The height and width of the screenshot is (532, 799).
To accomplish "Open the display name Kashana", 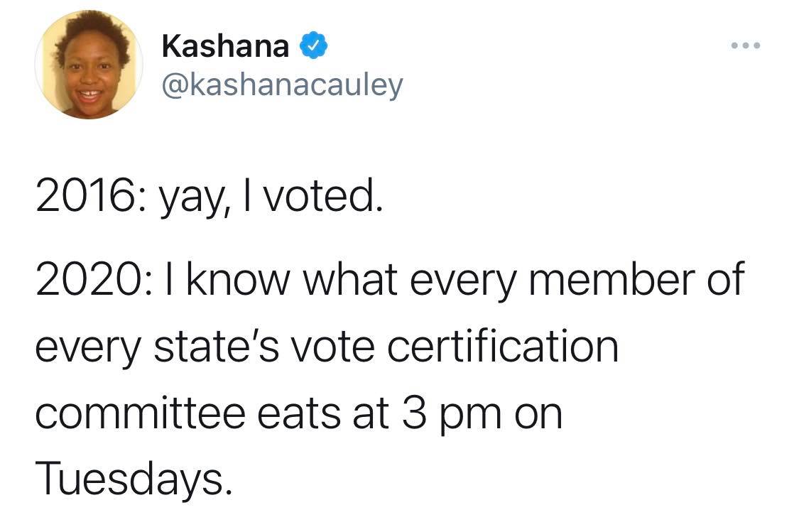I will coord(225,46).
